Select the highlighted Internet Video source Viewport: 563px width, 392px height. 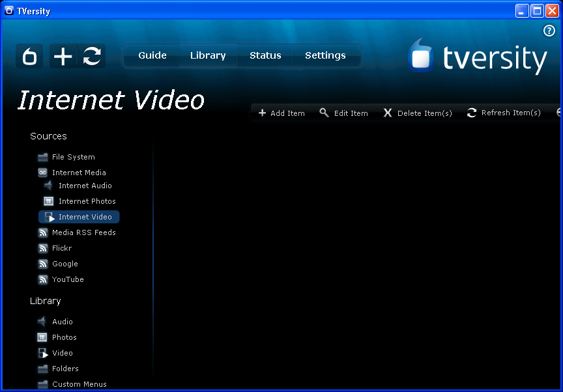79,217
